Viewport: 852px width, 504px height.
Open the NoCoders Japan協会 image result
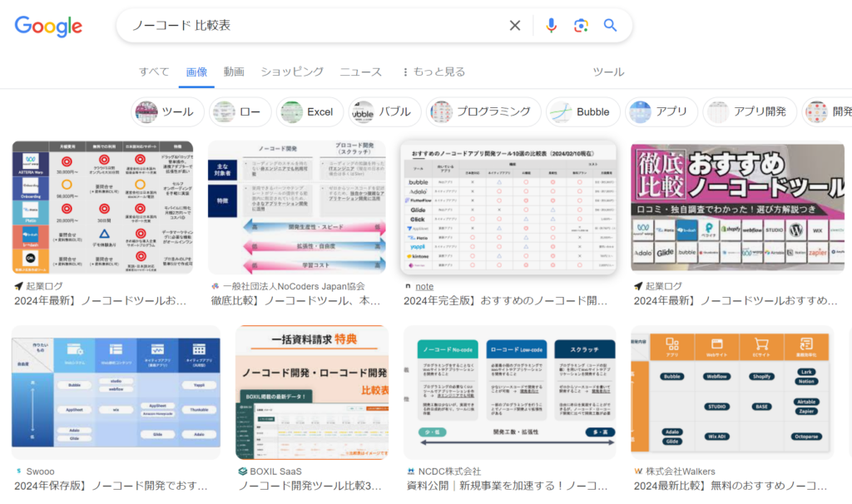click(x=297, y=207)
